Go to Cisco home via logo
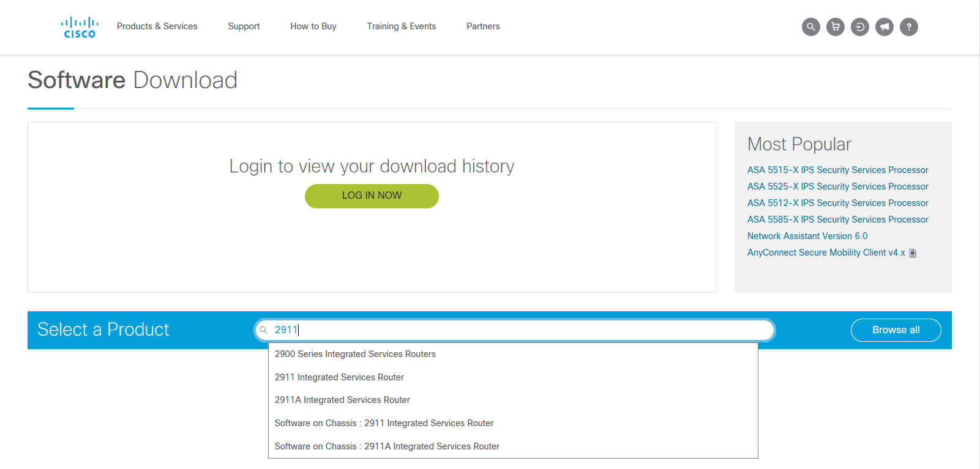 (80, 28)
